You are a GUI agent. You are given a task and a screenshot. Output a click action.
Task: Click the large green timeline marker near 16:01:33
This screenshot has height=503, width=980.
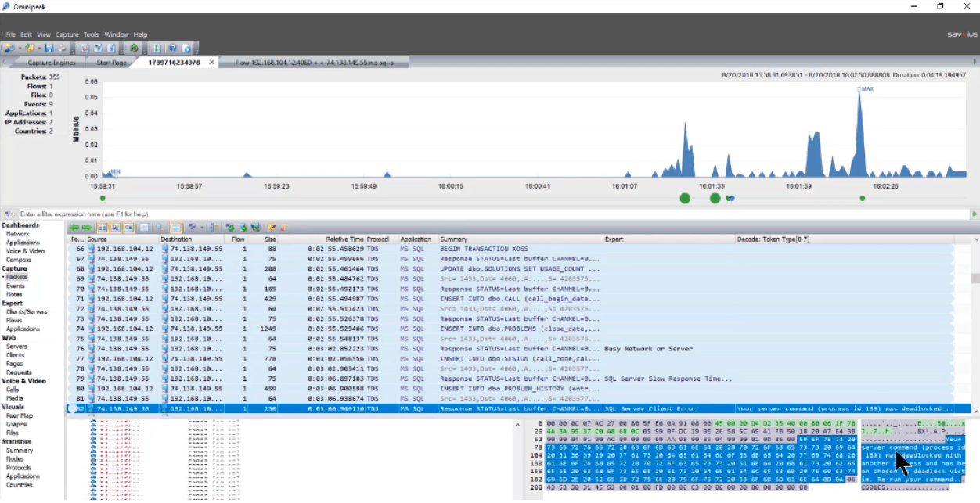coord(715,198)
